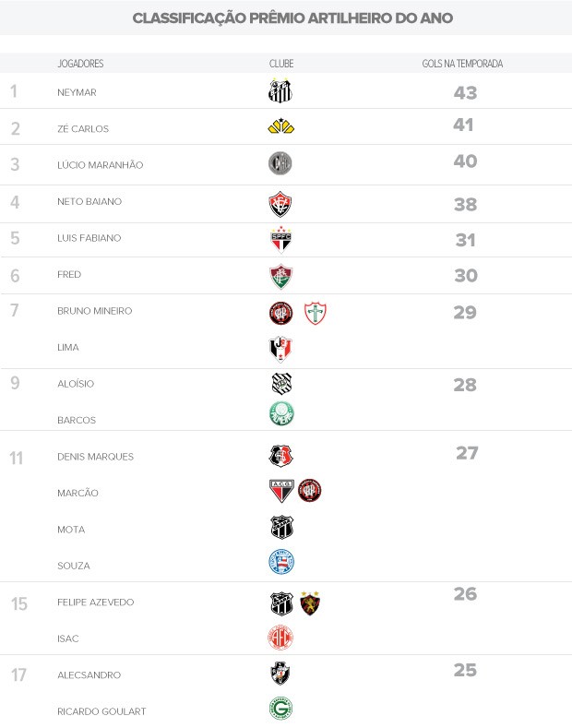
Task: Click the Atlético-GO crest in Marcão's row
Action: pos(280,491)
